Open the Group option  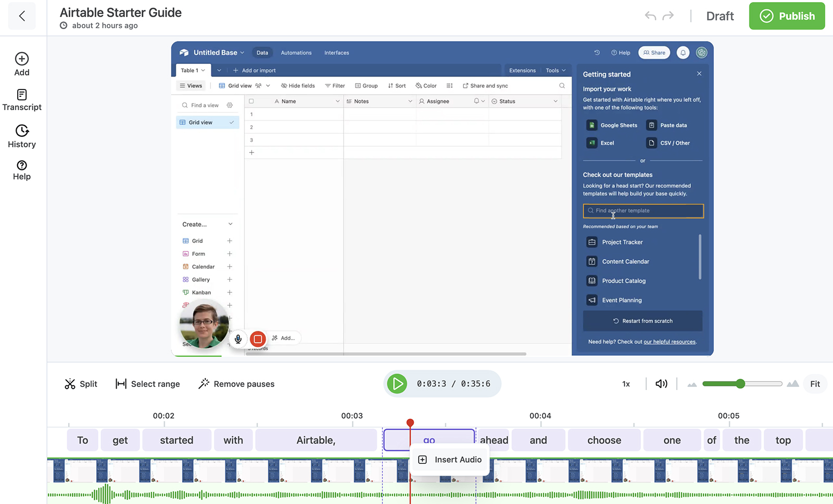pos(367,86)
